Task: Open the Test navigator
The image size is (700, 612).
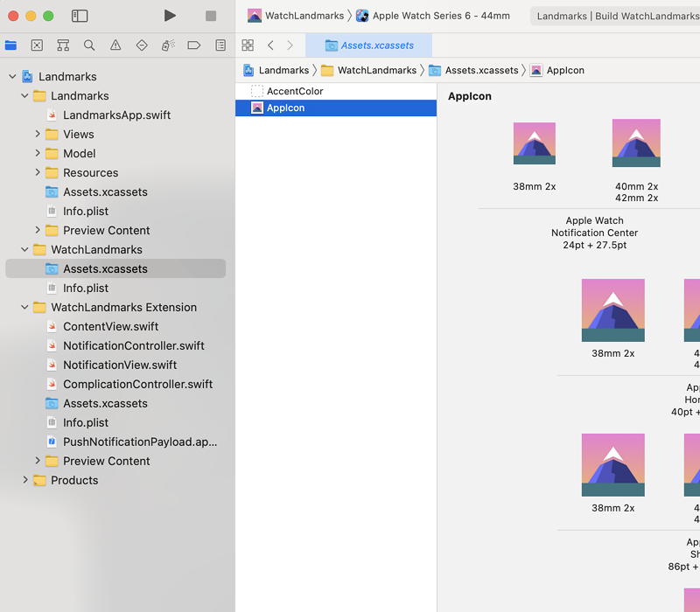Action: (x=142, y=45)
